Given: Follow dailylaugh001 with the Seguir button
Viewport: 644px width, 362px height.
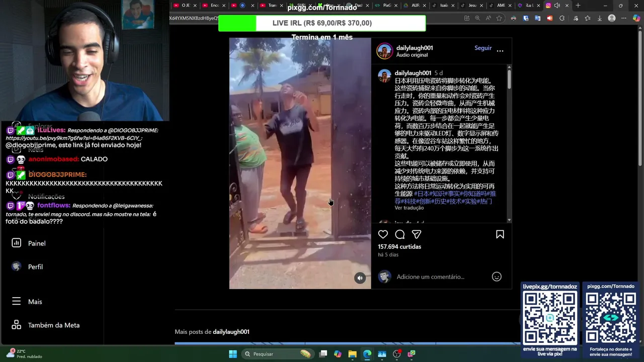Looking at the screenshot, I should coord(483,48).
